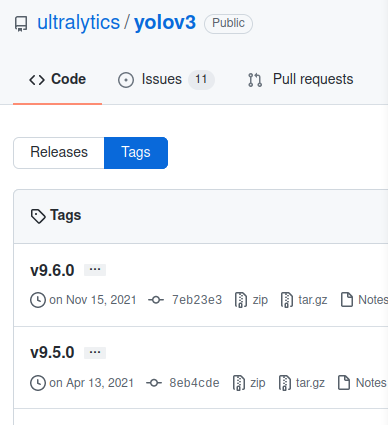Click the commit icon beside 7eb23e3
The image size is (388, 425).
pyautogui.click(x=156, y=300)
